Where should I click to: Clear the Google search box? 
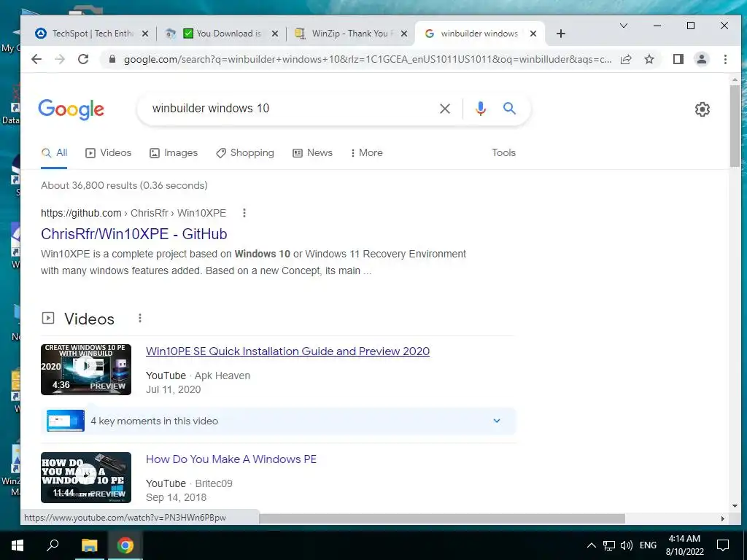[x=445, y=109]
